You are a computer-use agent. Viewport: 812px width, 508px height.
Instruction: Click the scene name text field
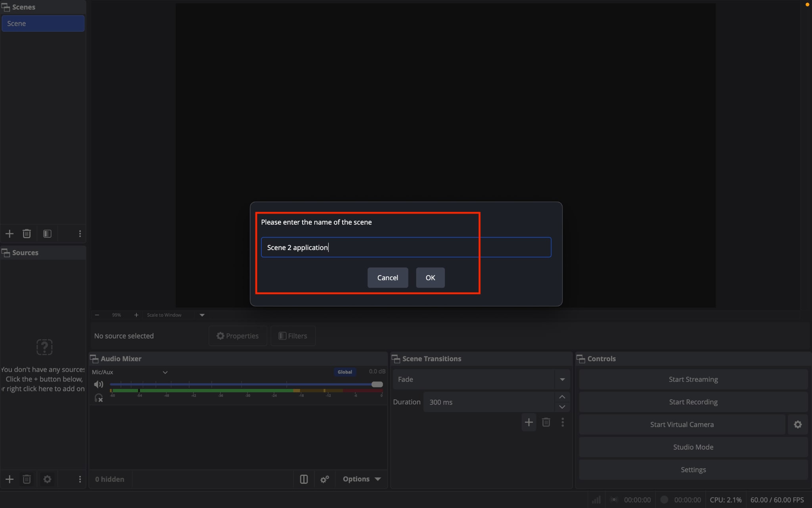coord(406,247)
